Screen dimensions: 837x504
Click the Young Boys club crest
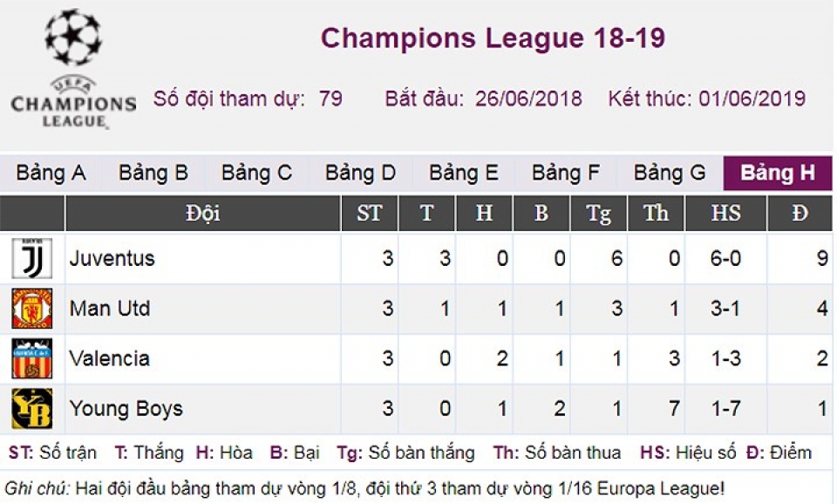point(31,408)
